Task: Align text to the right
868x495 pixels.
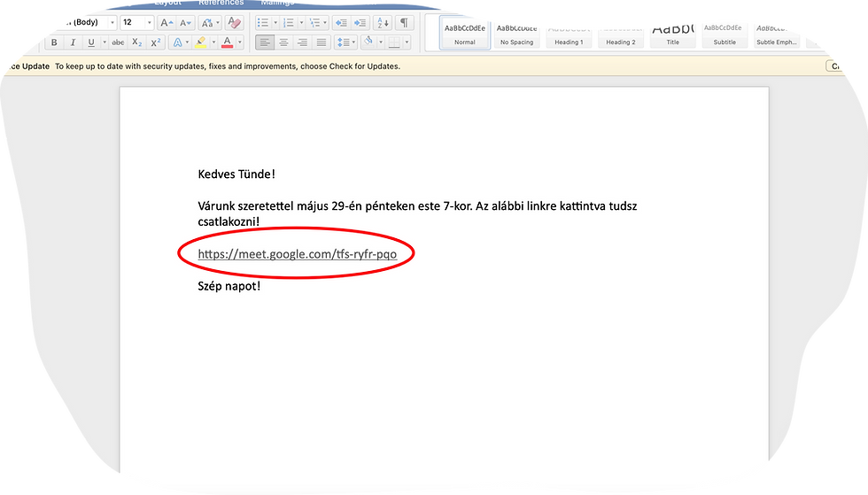Action: tap(302, 43)
